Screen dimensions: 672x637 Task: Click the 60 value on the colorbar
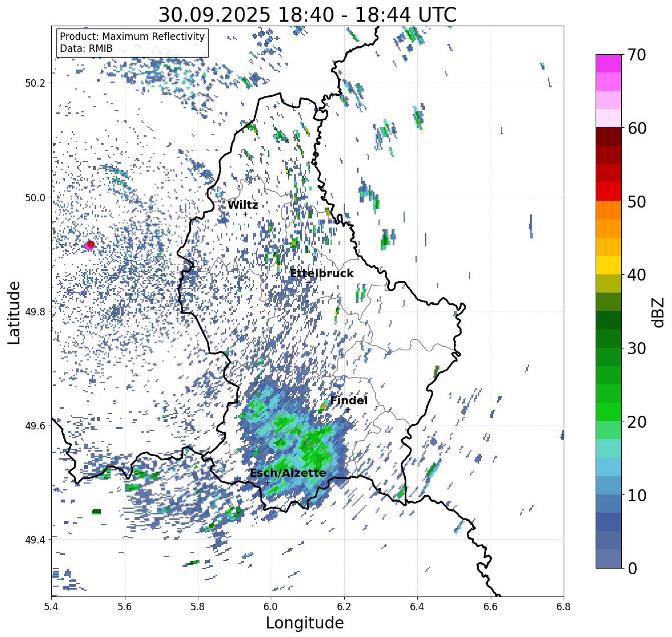tap(637, 128)
